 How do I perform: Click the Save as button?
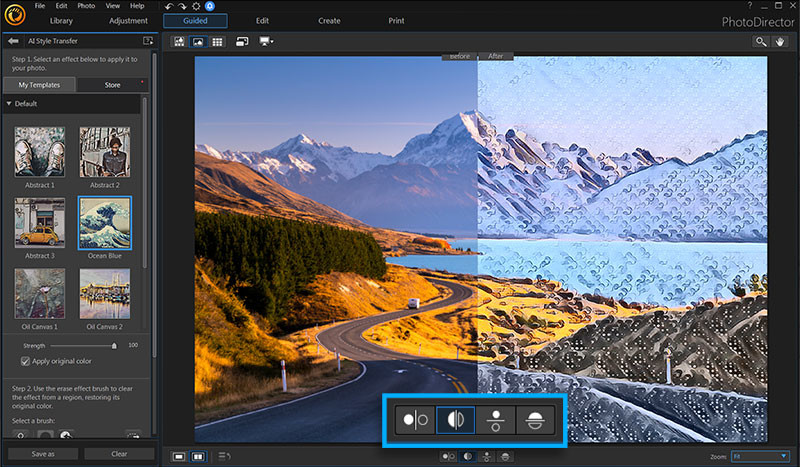[42, 453]
